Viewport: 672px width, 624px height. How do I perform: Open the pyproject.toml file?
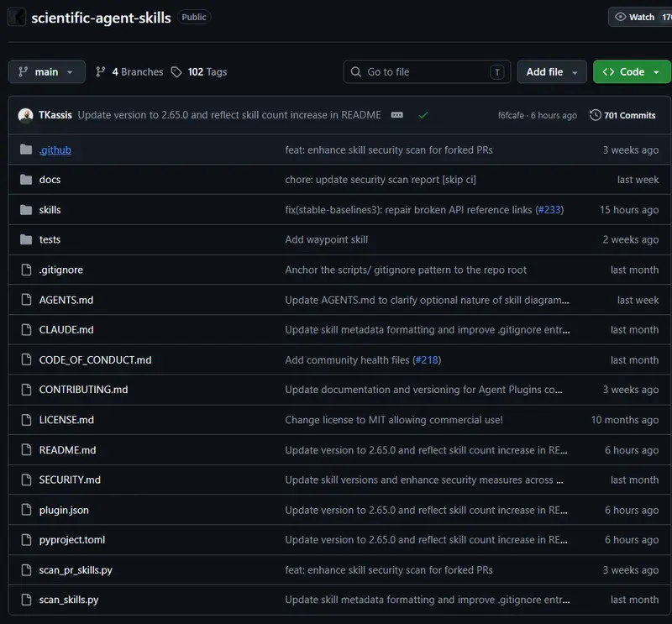click(x=72, y=540)
